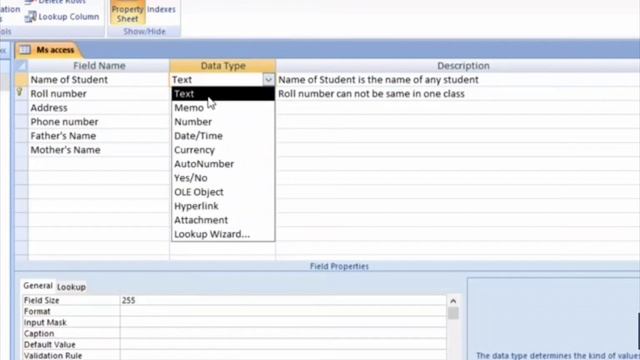
Task: Click the Format property field
Action: click(x=283, y=311)
